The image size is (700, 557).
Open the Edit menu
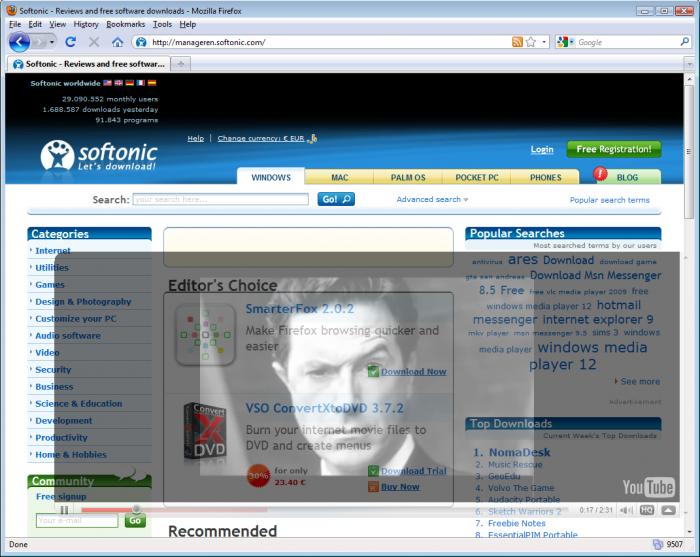35,24
